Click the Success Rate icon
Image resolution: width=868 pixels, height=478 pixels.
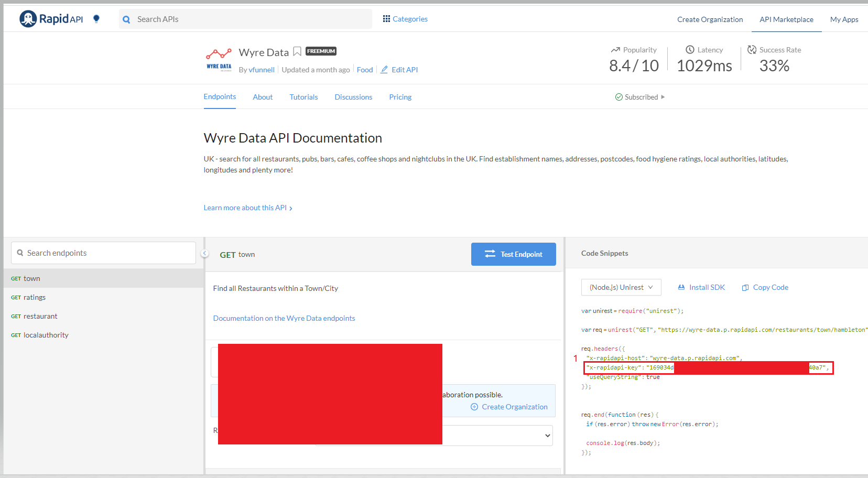point(752,49)
